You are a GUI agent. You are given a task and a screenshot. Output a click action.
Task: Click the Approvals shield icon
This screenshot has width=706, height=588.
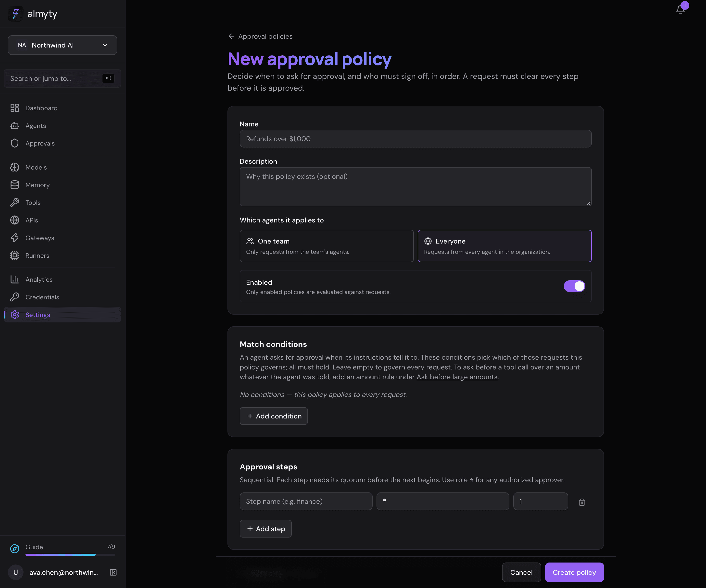point(15,143)
